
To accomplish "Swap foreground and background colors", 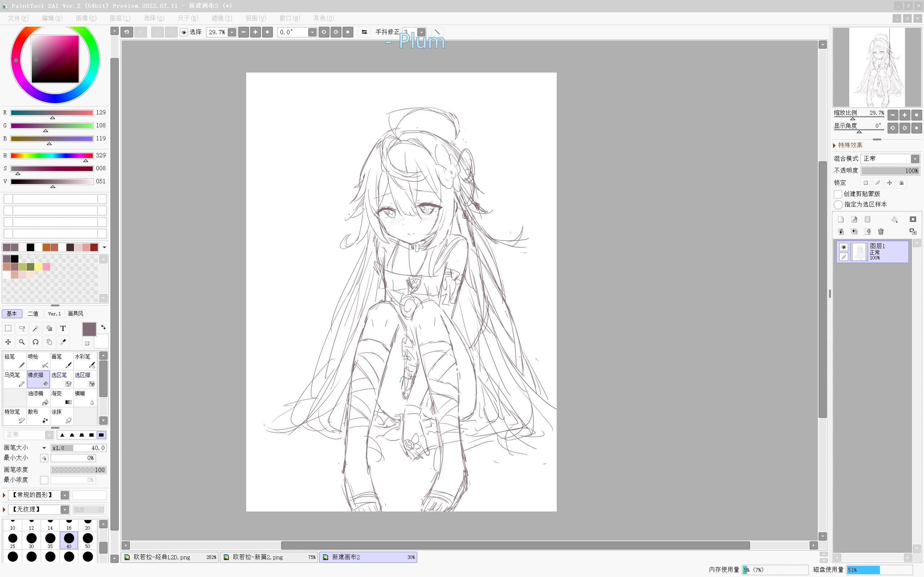I will [103, 327].
